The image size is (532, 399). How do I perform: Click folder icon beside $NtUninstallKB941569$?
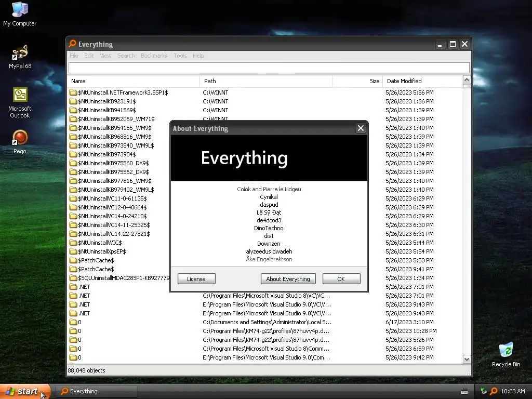coord(73,110)
